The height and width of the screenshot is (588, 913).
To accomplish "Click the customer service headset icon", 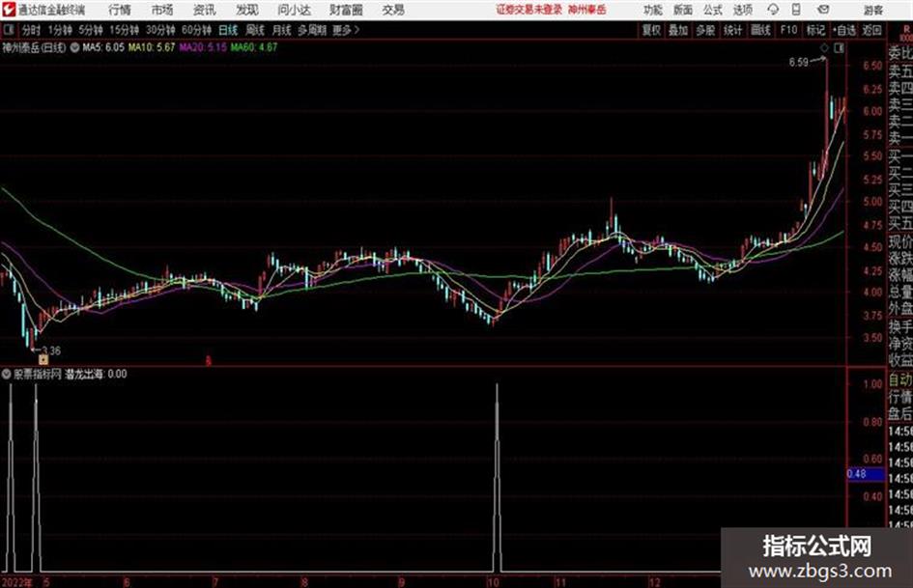I will (x=773, y=10).
